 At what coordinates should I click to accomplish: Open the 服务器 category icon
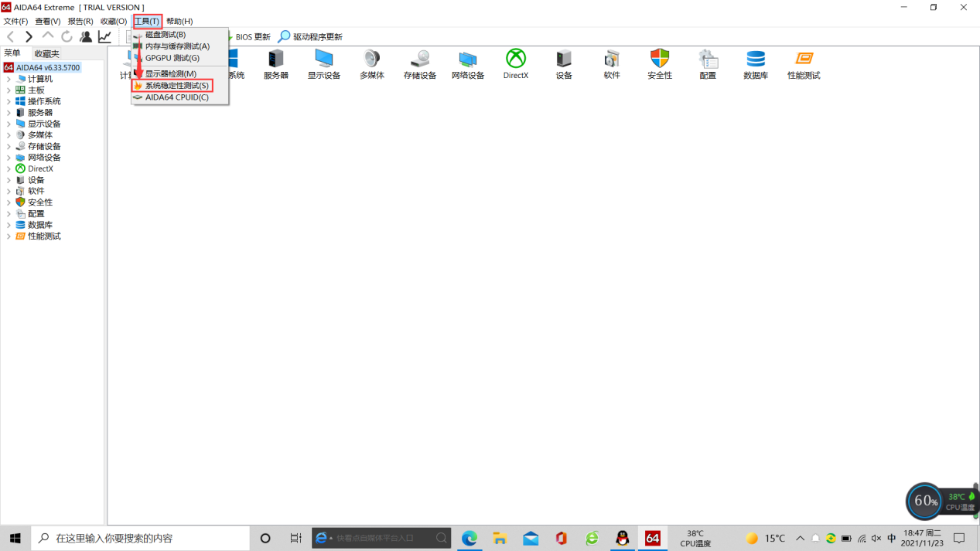click(x=275, y=64)
